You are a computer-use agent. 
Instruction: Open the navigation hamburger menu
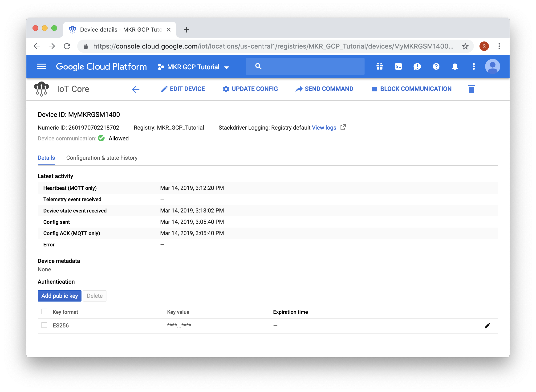coord(41,67)
